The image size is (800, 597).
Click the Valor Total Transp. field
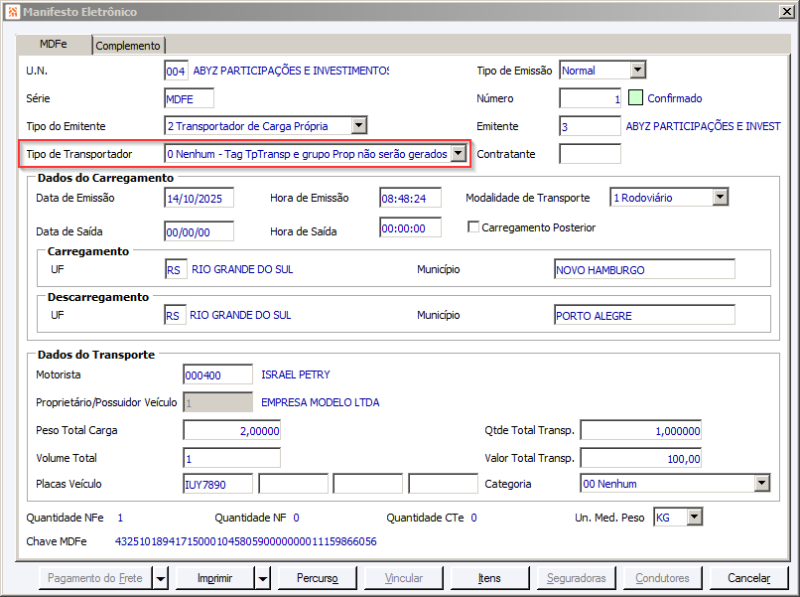(x=641, y=458)
